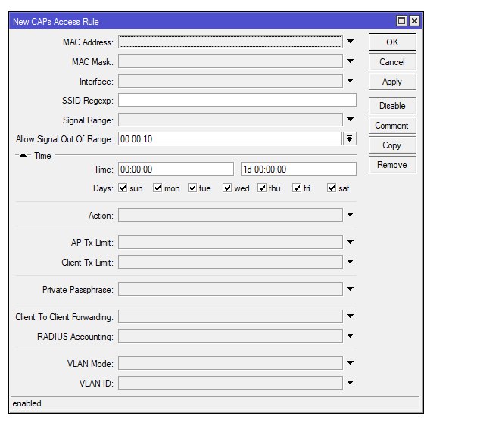The image size is (477, 448).
Task: Click the Time end field 1d 00:00:00
Action: pyautogui.click(x=298, y=169)
